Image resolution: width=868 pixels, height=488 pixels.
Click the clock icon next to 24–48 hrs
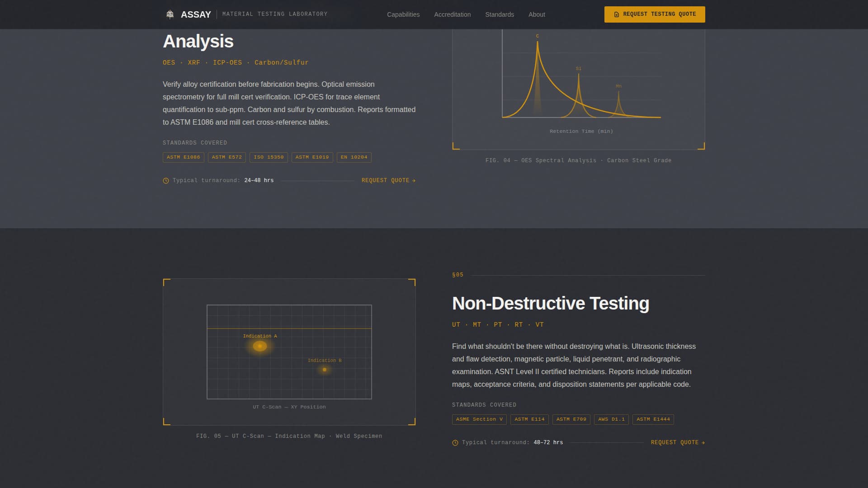click(x=165, y=180)
